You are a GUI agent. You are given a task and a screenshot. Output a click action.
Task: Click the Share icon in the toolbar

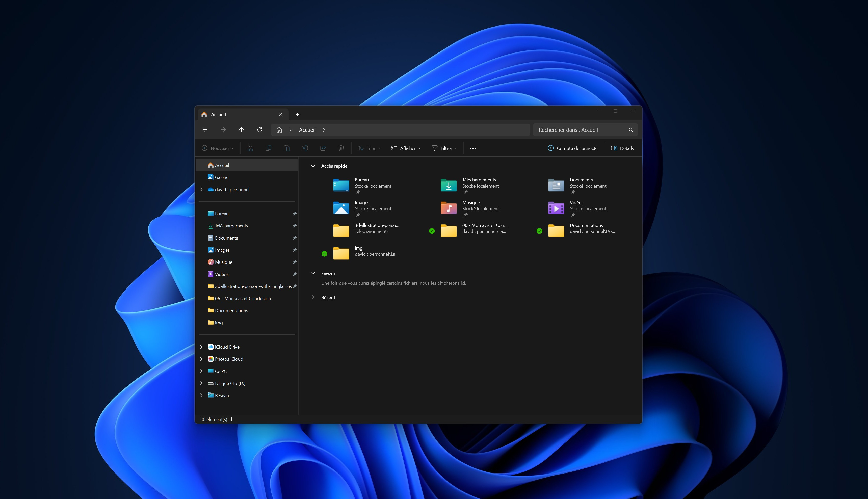[x=323, y=148]
